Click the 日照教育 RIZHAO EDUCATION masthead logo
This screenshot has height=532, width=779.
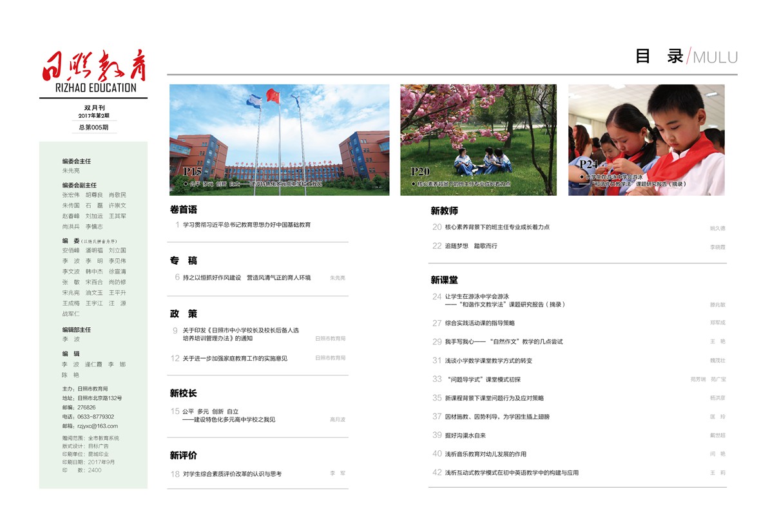[x=94, y=70]
